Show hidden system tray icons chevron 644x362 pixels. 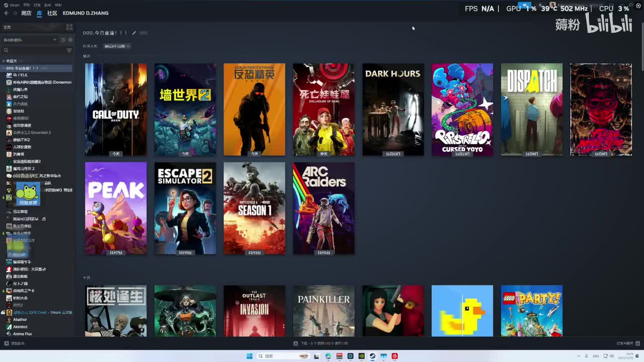pos(579,356)
